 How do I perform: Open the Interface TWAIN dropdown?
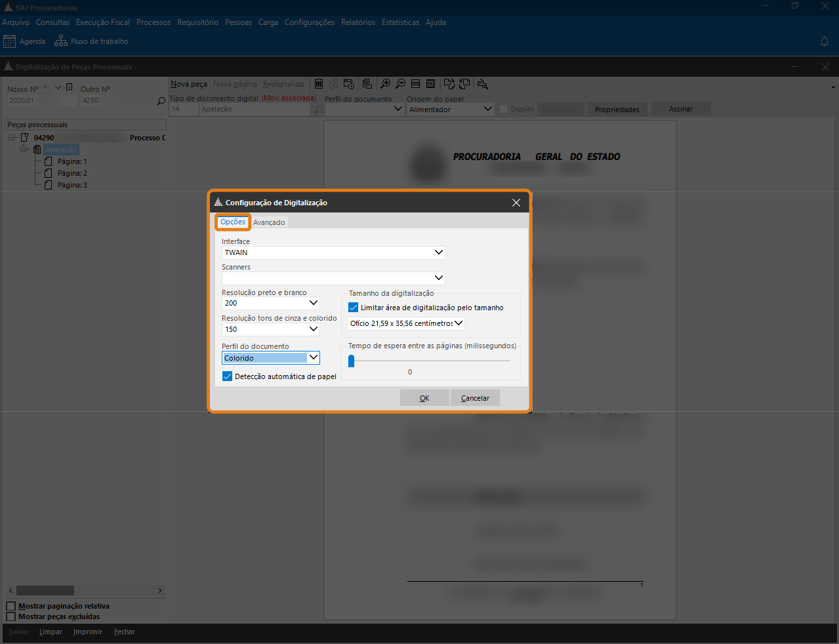(439, 252)
